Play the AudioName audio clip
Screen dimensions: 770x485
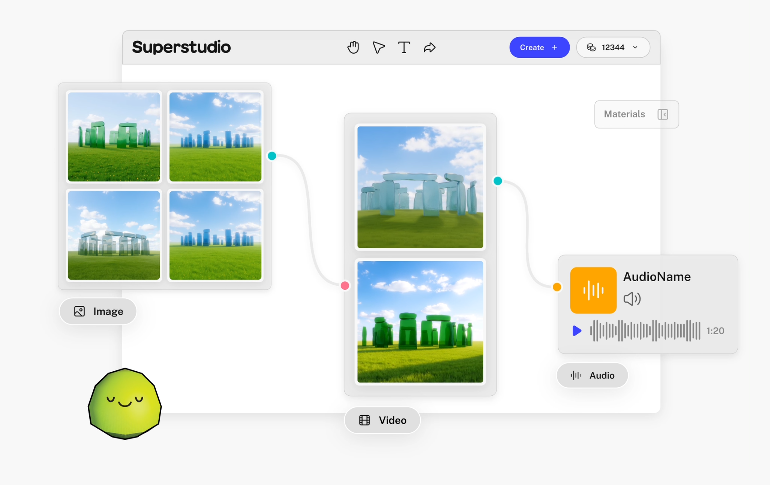pos(577,330)
